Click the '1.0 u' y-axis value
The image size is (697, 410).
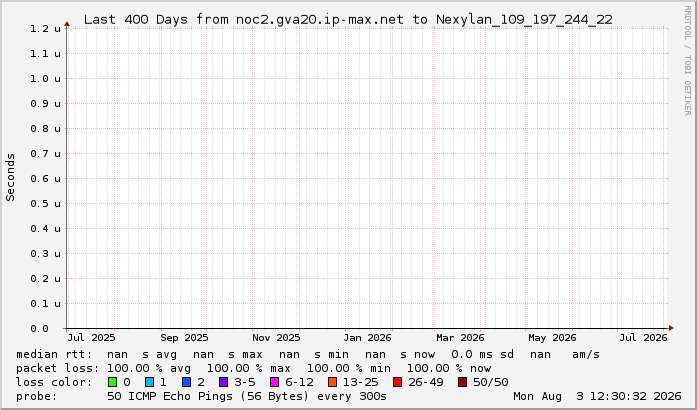(45, 79)
